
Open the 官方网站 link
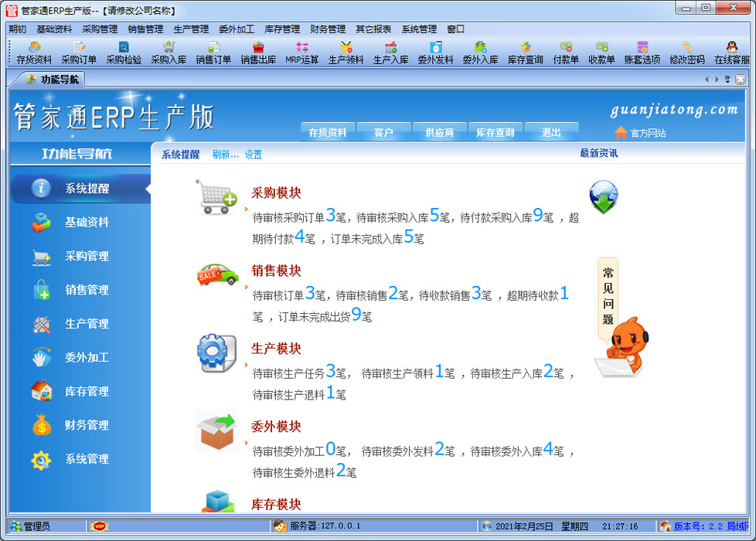coord(640,133)
